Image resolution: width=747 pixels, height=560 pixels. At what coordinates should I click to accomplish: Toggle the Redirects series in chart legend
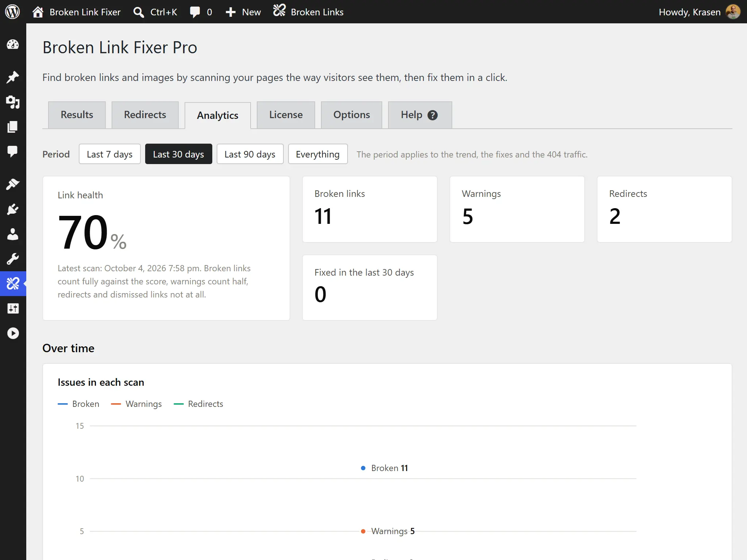click(198, 404)
